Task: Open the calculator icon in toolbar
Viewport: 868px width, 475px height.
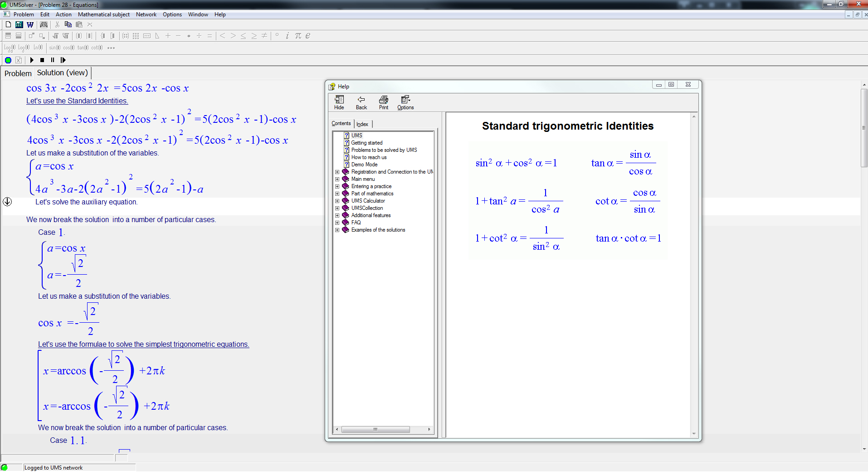Action: 19,24
